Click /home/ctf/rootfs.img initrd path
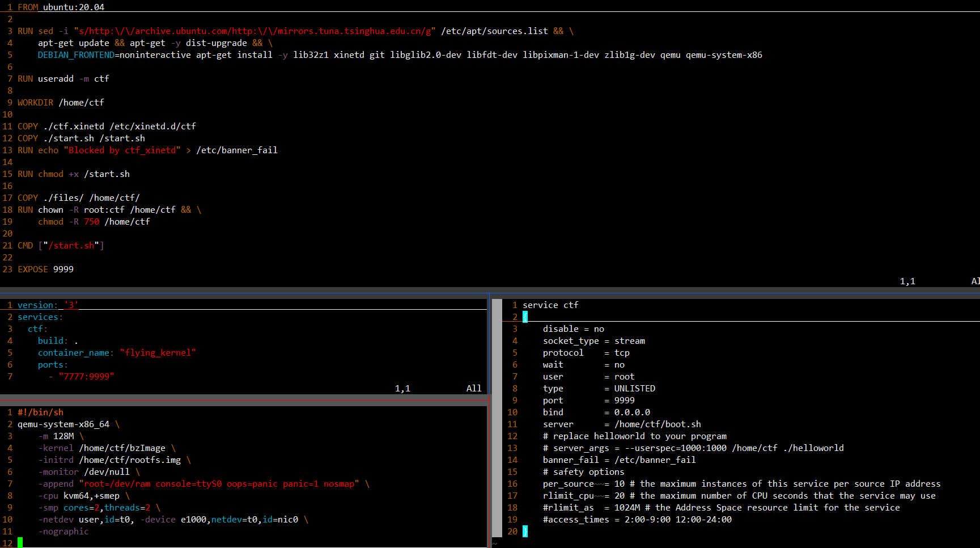This screenshot has width=980, height=548. [x=130, y=460]
